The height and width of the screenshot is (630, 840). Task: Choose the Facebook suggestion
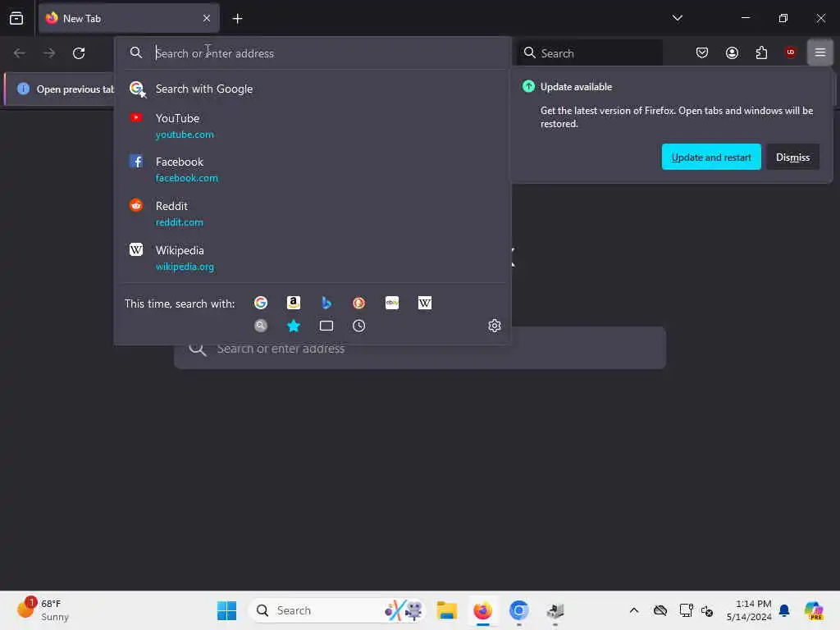pyautogui.click(x=313, y=169)
